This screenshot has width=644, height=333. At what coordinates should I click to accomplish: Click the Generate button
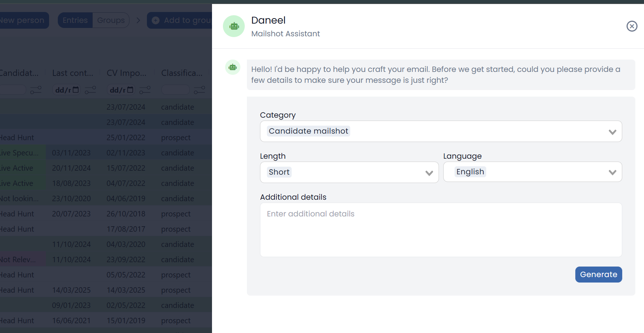point(598,275)
